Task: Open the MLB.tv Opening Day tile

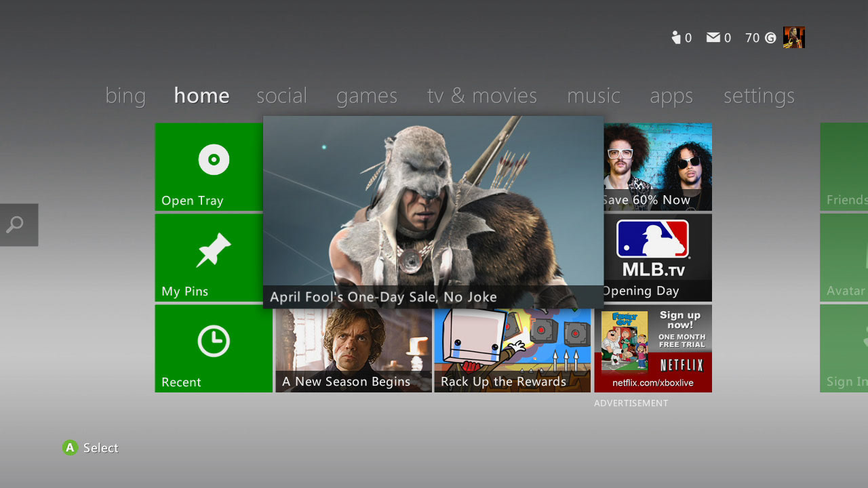Action: 657,258
